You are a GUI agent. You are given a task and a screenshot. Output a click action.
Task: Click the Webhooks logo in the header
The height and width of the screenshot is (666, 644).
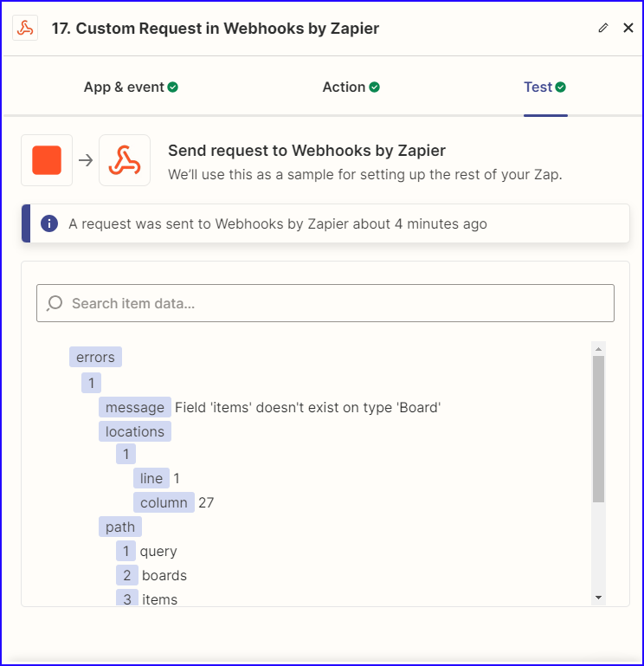point(25,28)
